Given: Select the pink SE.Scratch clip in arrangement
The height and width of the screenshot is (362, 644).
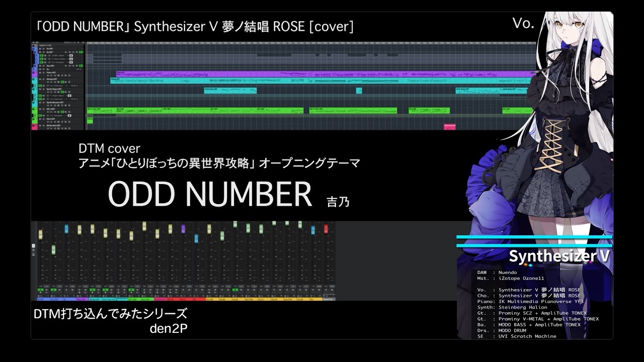Looking at the screenshot, I should click(x=449, y=127).
